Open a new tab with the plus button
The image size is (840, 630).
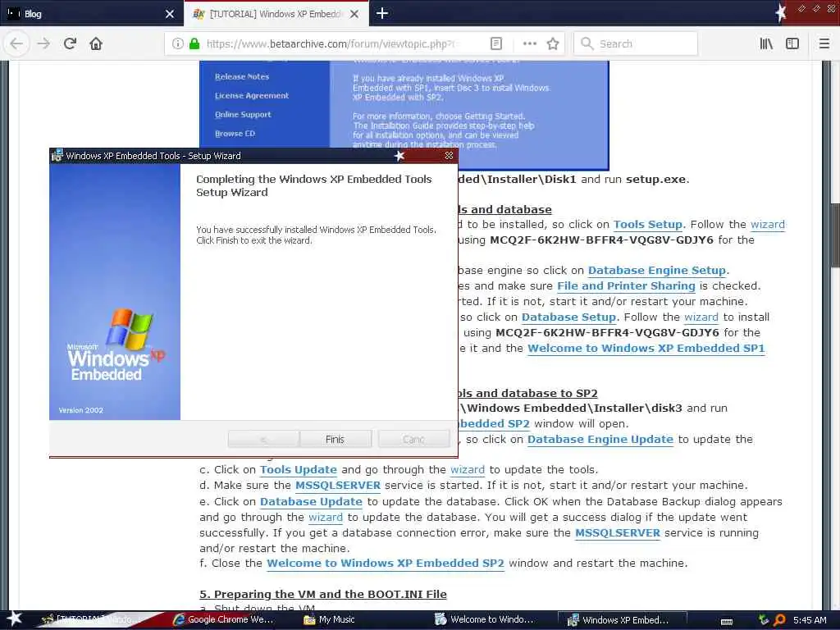click(x=382, y=13)
